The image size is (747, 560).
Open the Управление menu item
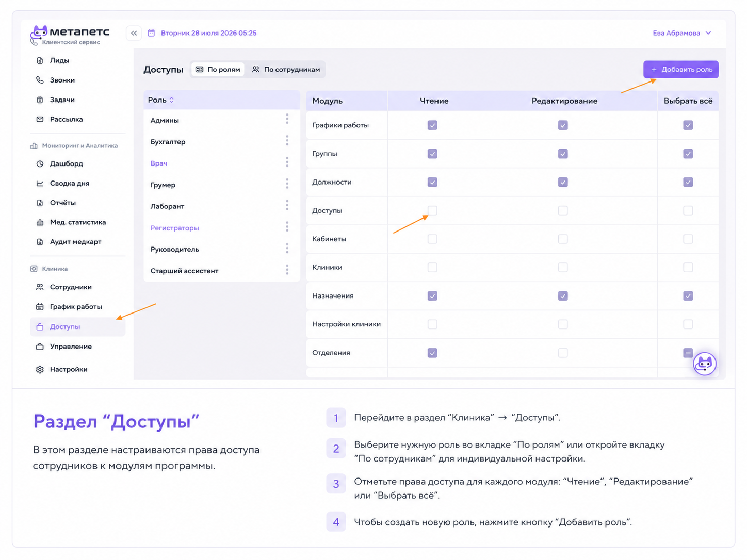pos(77,347)
